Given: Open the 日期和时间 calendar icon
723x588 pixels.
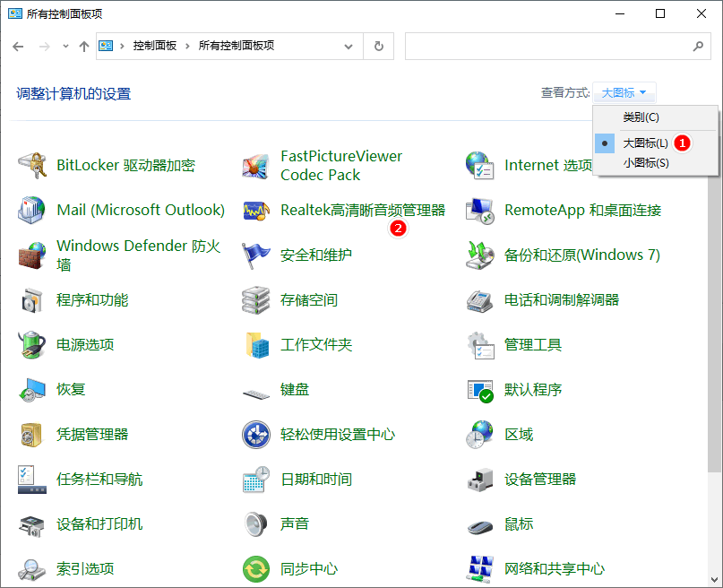Looking at the screenshot, I should tap(256, 480).
